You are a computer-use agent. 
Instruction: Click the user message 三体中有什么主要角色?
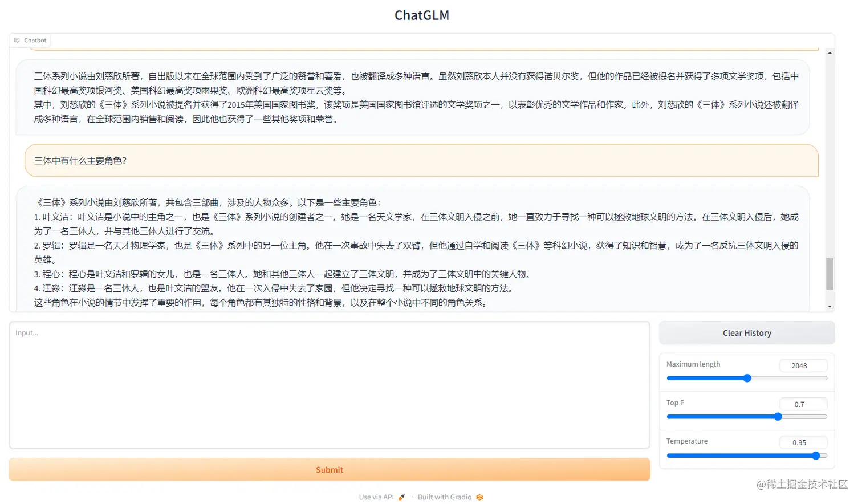click(421, 161)
